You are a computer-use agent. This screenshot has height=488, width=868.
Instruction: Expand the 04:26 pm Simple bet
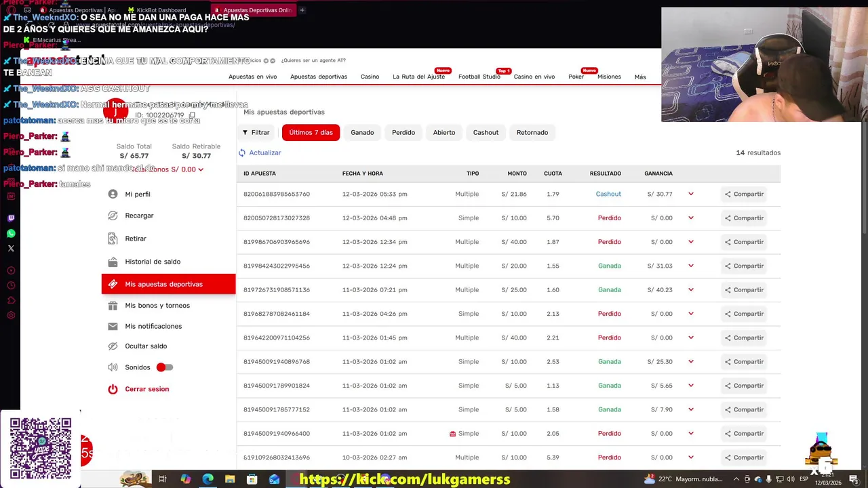coord(691,314)
